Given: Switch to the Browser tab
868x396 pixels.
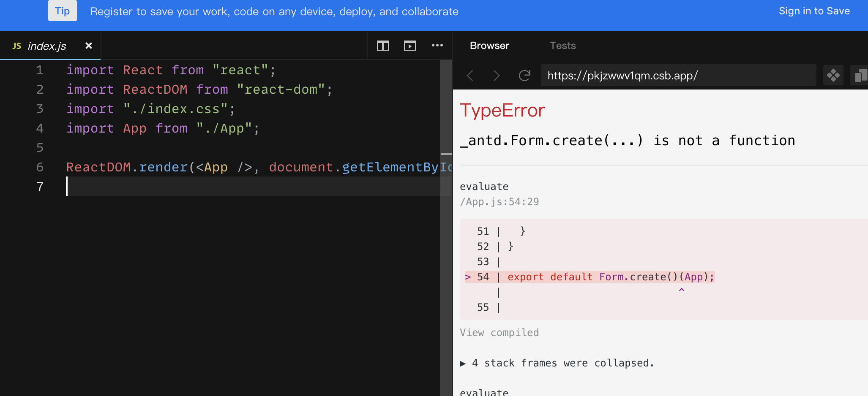Looking at the screenshot, I should click(x=489, y=46).
